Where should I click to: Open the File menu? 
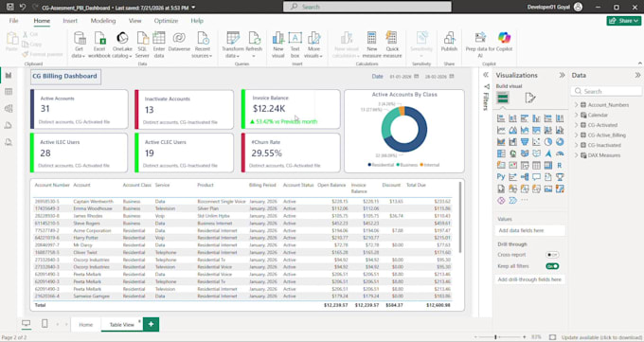13,21
